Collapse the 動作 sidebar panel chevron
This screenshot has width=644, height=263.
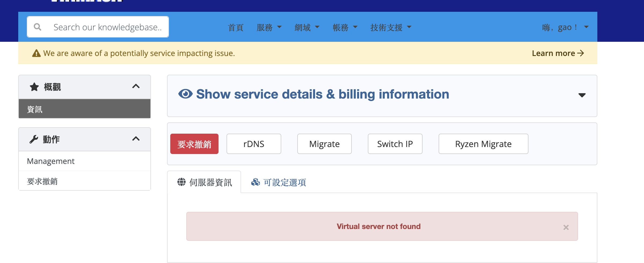136,139
